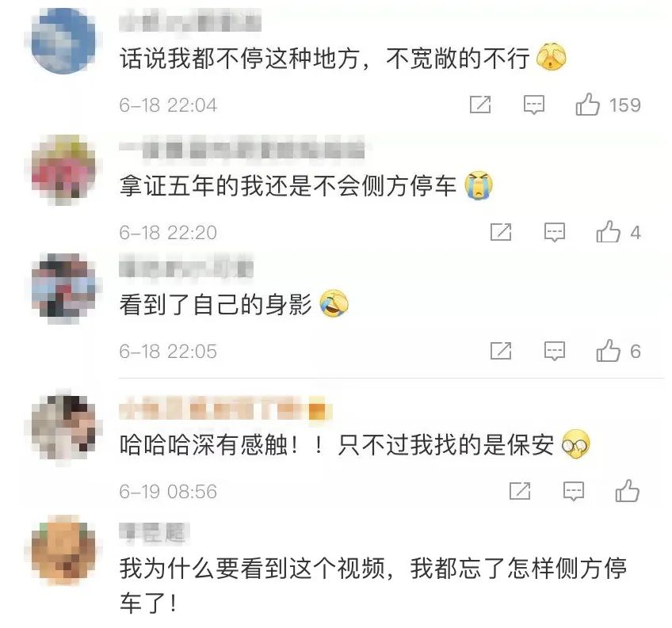Viewport: 672px width, 628px height.
Task: Like the comment with 159 likes
Action: click(587, 105)
